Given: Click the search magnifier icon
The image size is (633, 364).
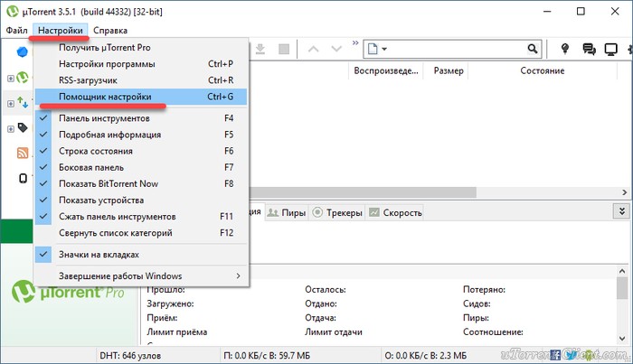Looking at the screenshot, I should [x=533, y=49].
